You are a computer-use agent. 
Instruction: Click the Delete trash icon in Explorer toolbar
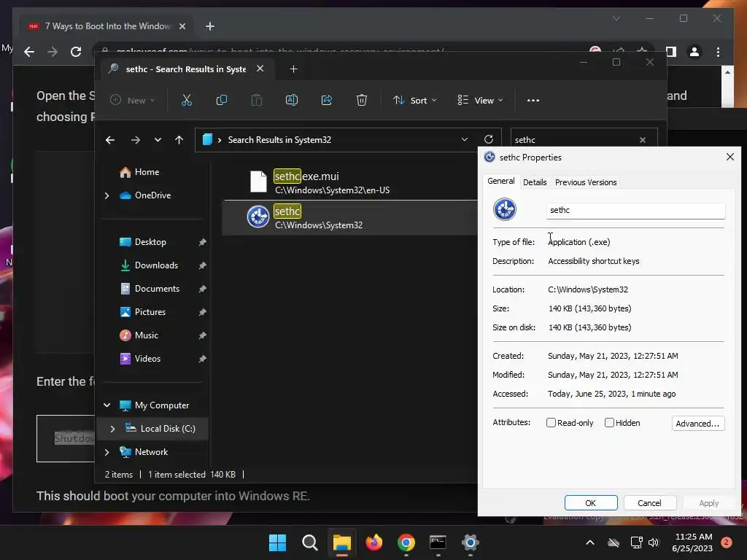coord(362,100)
